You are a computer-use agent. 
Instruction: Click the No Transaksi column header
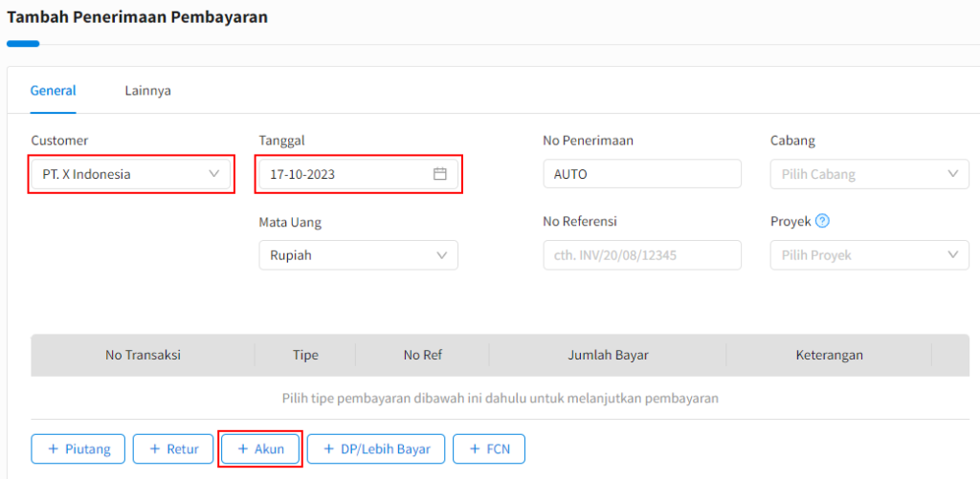144,356
